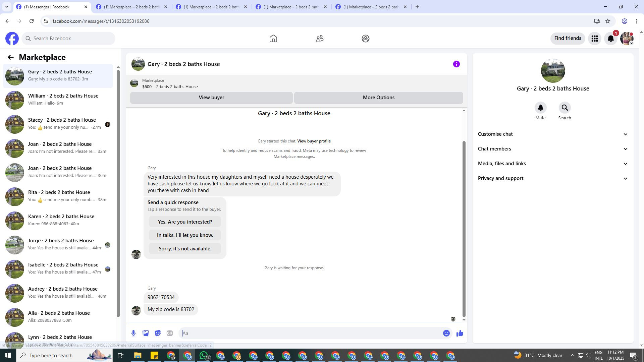Viewport: 644px width, 362px height.
Task: Attach a photo using the image icon
Action: (146, 333)
